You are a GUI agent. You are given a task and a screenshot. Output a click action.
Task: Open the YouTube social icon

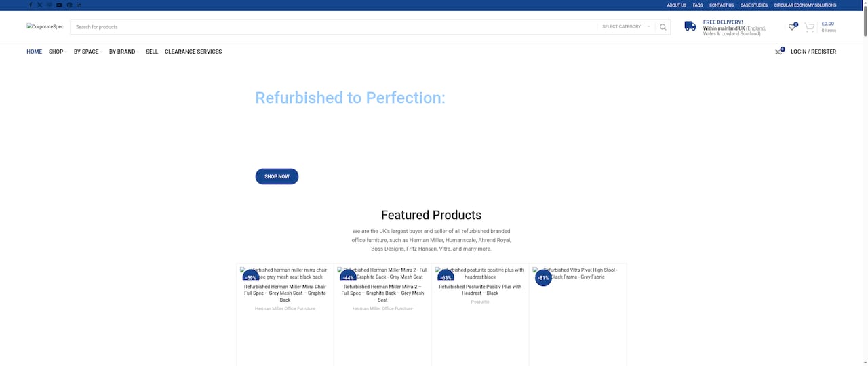tap(59, 5)
